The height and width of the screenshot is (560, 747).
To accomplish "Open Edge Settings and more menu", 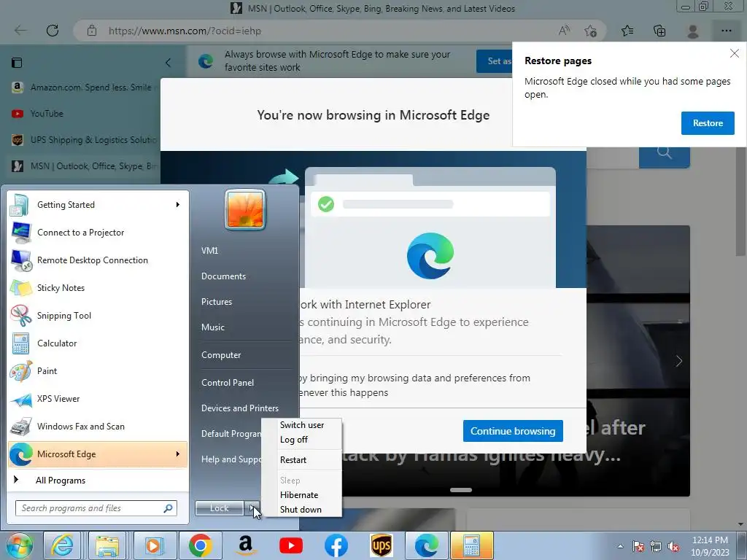I will [726, 31].
